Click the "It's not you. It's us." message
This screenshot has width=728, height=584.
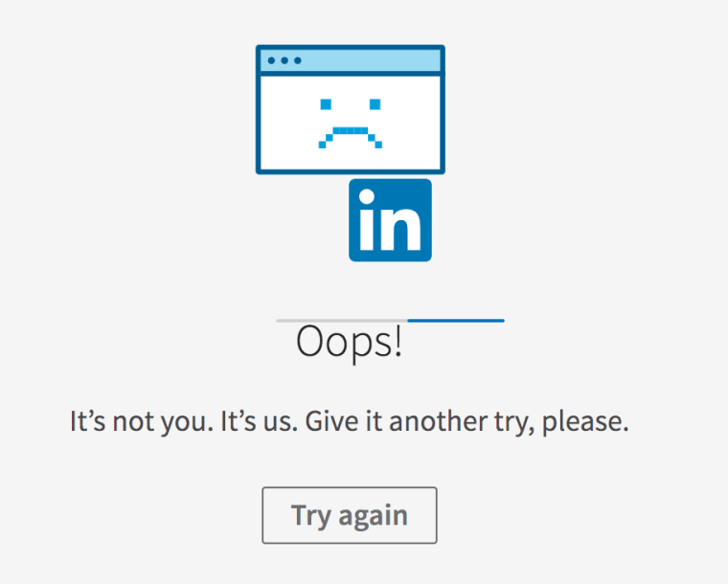184,422
